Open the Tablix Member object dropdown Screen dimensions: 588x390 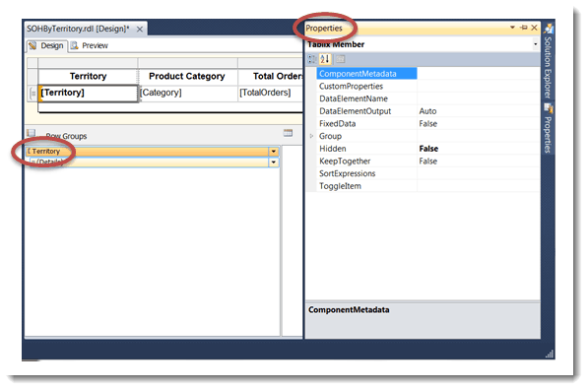535,44
